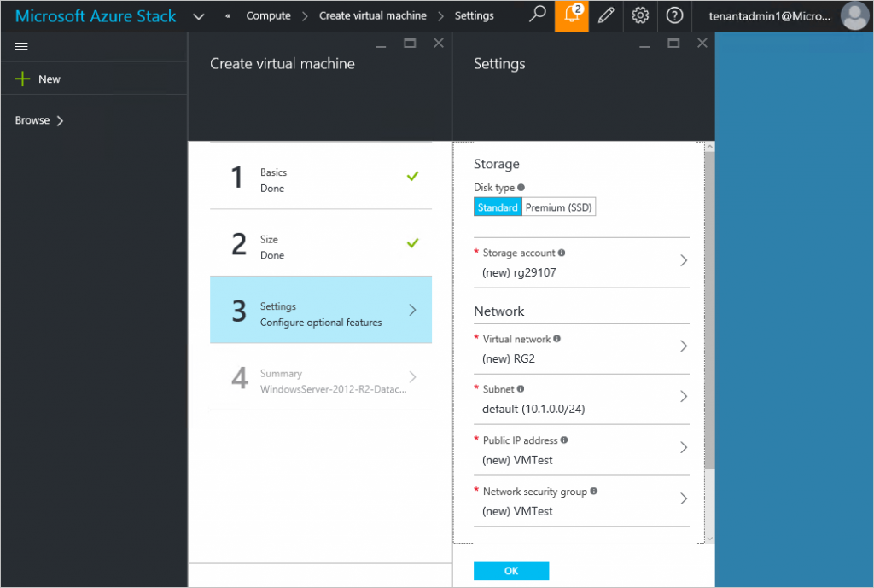Click Settings in breadcrumb
This screenshot has width=874, height=588.
tap(474, 15)
